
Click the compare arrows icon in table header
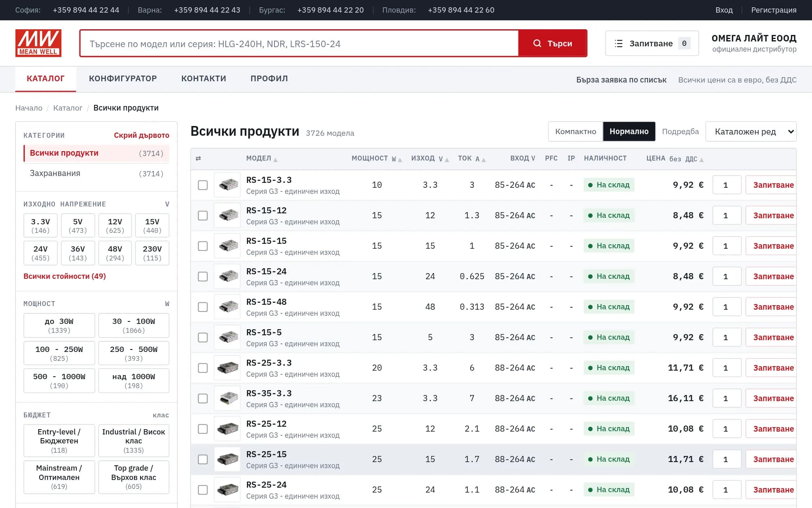[198, 158]
